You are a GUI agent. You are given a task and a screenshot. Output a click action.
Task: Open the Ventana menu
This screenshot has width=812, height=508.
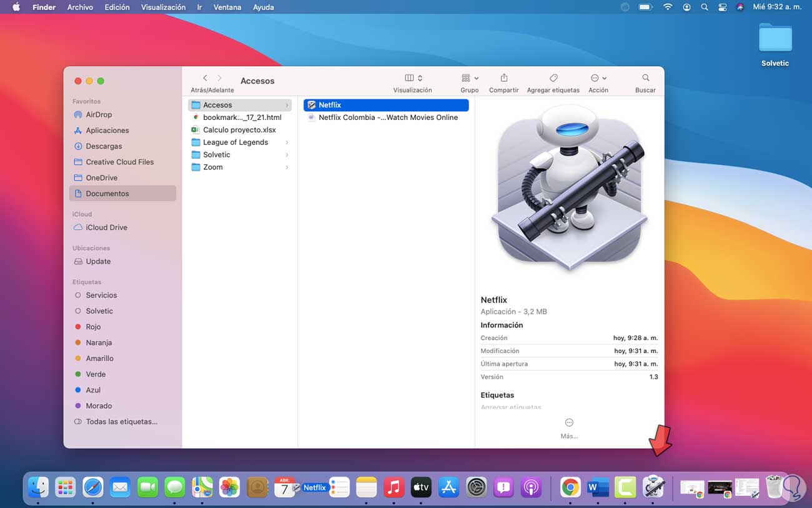[x=227, y=7]
